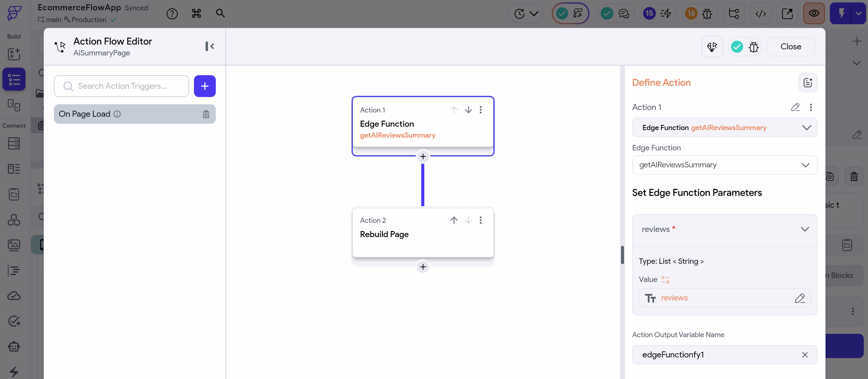Close the Action Flow Editor
Image resolution: width=868 pixels, height=379 pixels.
click(791, 46)
